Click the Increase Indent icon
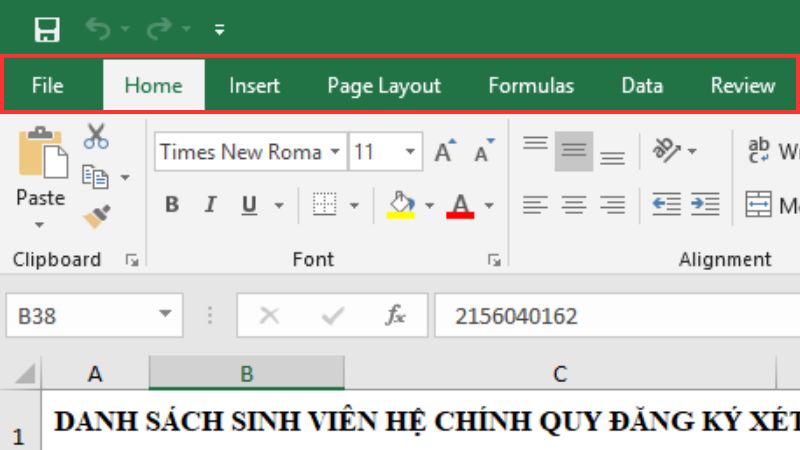Viewport: 800px width, 450px height. pos(705,204)
